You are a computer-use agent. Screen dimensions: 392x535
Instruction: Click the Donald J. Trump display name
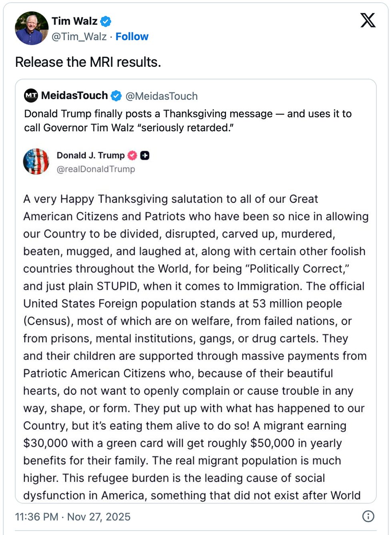coord(91,156)
